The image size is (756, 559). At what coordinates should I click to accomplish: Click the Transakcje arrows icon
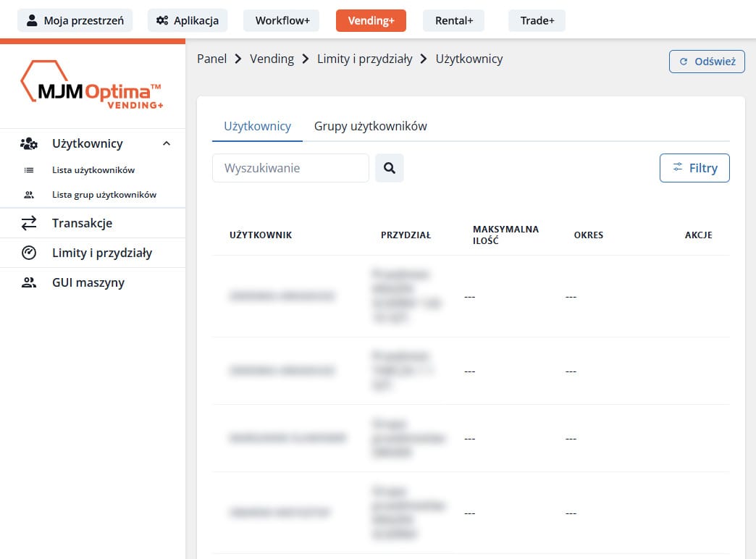(x=29, y=223)
